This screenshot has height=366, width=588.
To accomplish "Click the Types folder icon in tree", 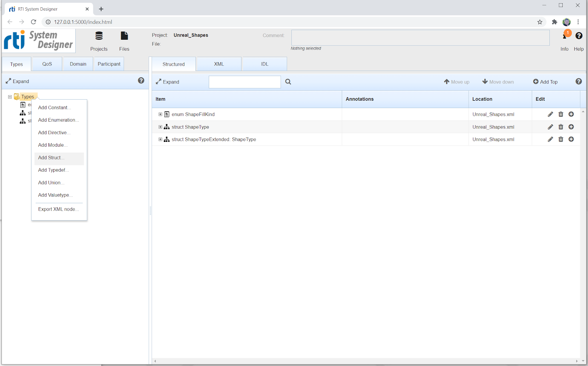I will 17,97.
